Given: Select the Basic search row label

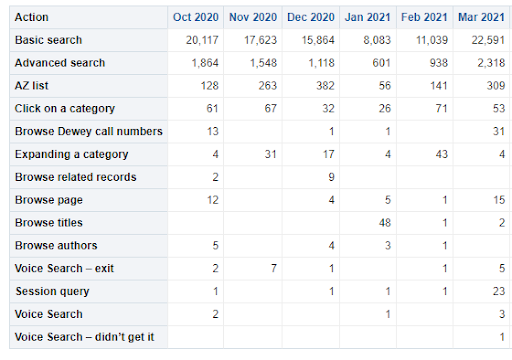Looking at the screenshot, I should click(48, 40).
